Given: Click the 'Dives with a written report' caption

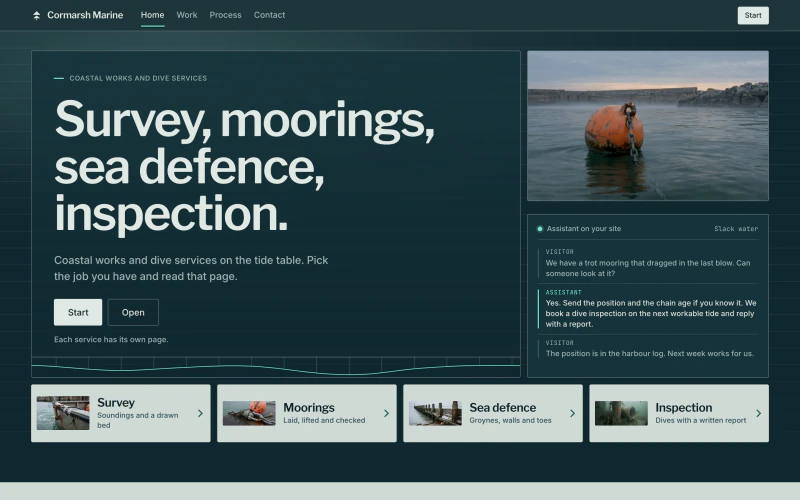Looking at the screenshot, I should click(701, 420).
